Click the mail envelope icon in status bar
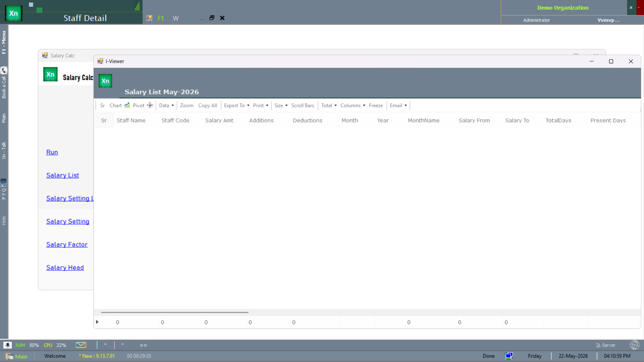 tap(81, 345)
